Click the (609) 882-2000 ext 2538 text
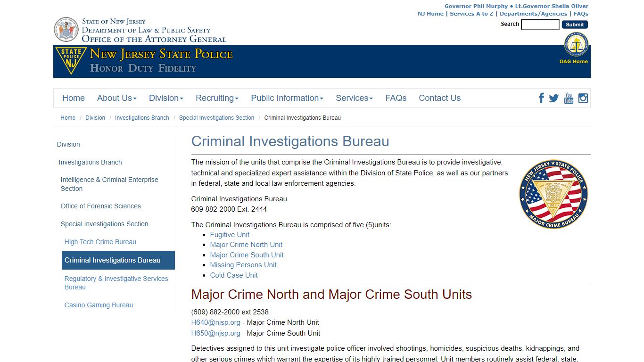 click(x=230, y=312)
